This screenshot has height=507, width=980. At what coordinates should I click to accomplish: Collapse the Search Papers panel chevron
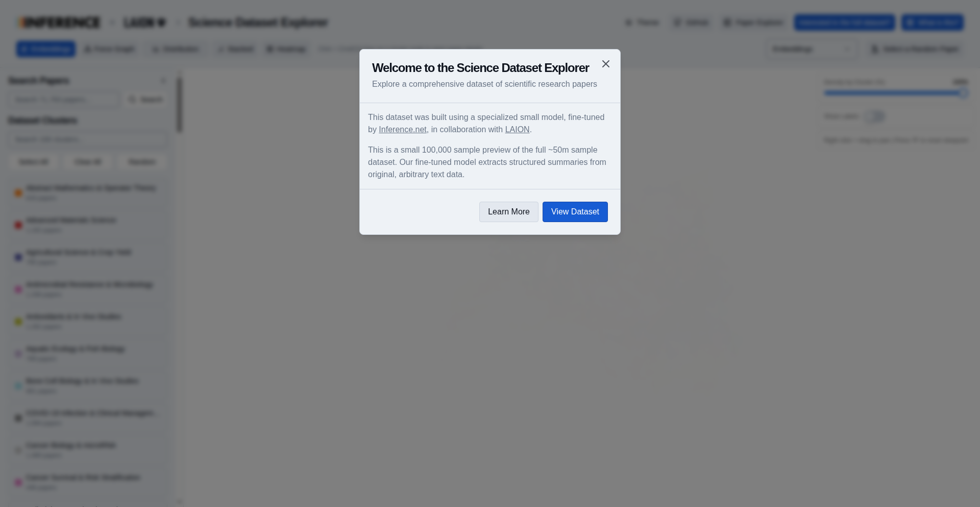pyautogui.click(x=163, y=81)
